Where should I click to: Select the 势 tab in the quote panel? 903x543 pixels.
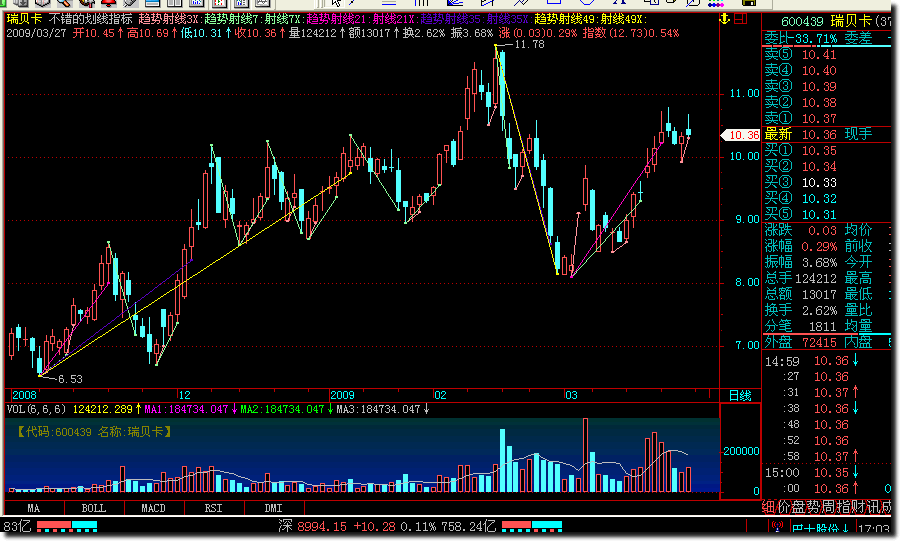[x=812, y=507]
